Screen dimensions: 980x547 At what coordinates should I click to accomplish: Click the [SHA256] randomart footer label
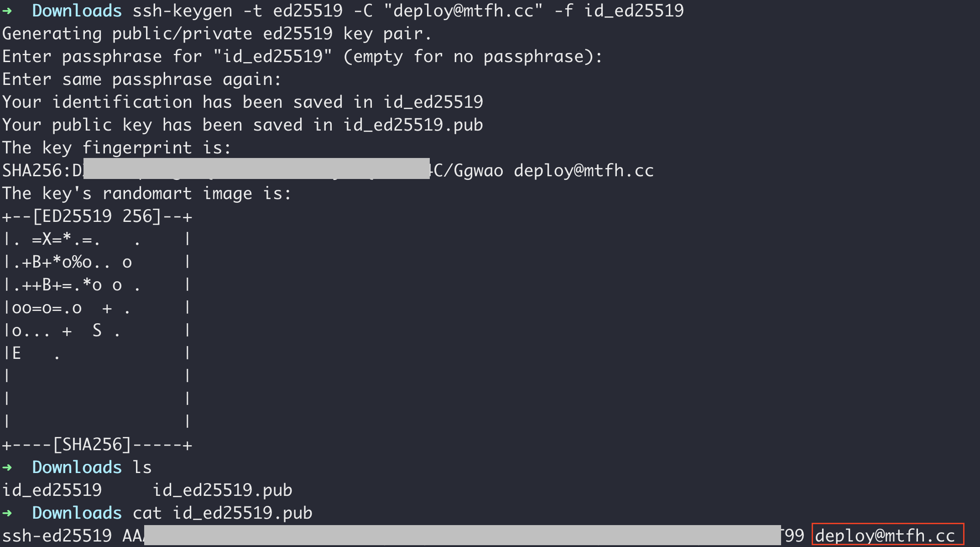(92, 445)
